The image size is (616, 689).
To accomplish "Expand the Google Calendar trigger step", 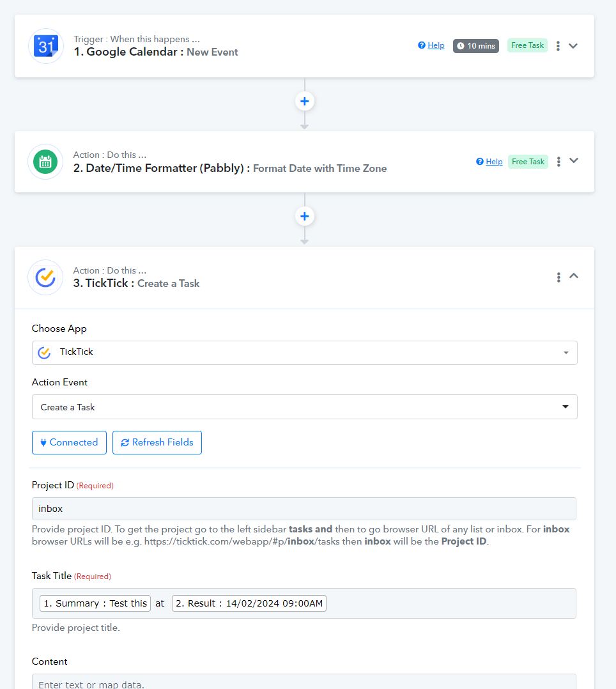I will pyautogui.click(x=573, y=46).
